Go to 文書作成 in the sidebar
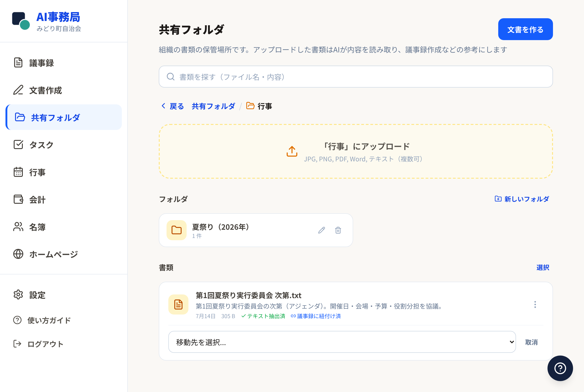The image size is (584, 392). point(64,90)
